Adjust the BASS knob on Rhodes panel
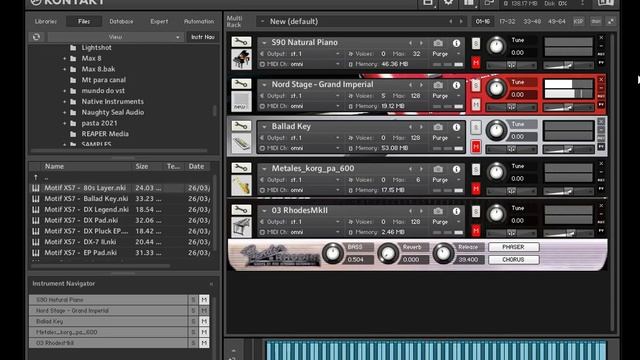The width and height of the screenshot is (640, 360). [x=333, y=253]
